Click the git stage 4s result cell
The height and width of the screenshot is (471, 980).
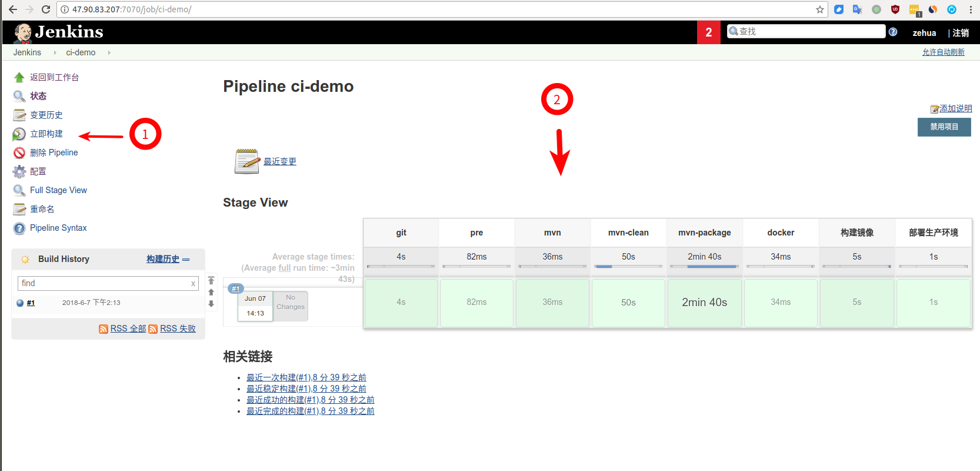point(401,303)
